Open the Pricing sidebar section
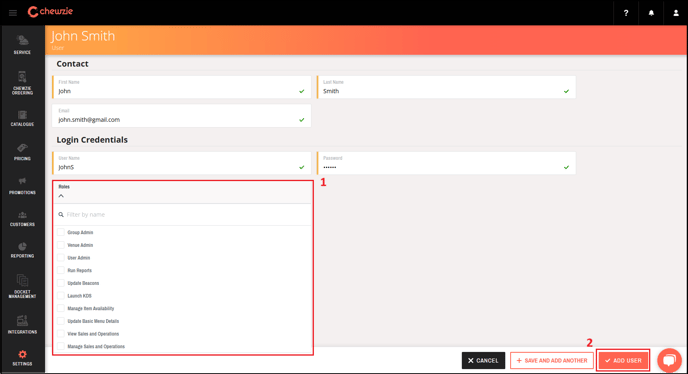Screen dimensions: 688x374 (x=22, y=152)
